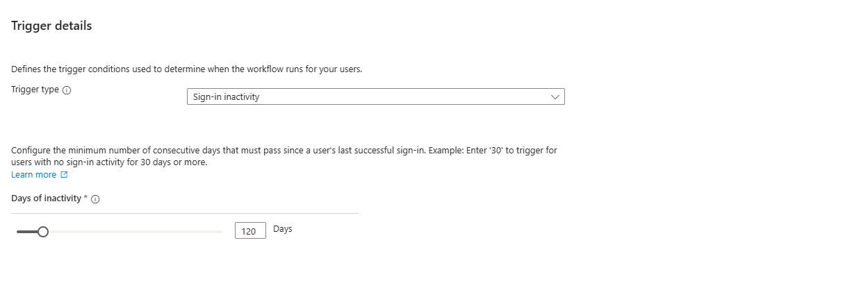Click the 'users with no sign-in activity' sentence
This screenshot has height=288, width=868.
click(109, 162)
